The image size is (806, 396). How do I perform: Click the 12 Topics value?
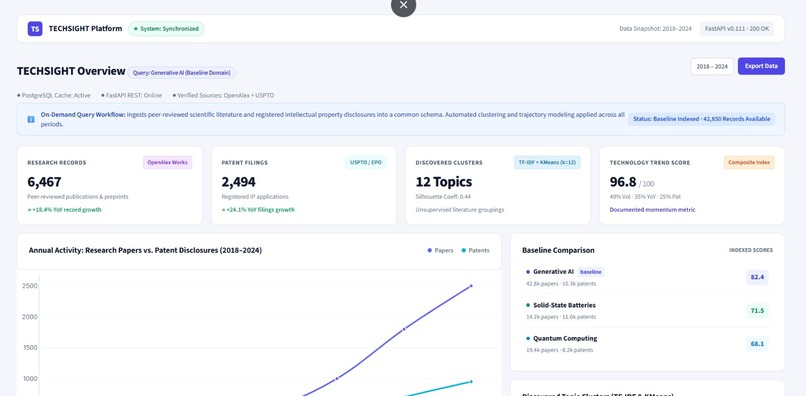click(444, 182)
